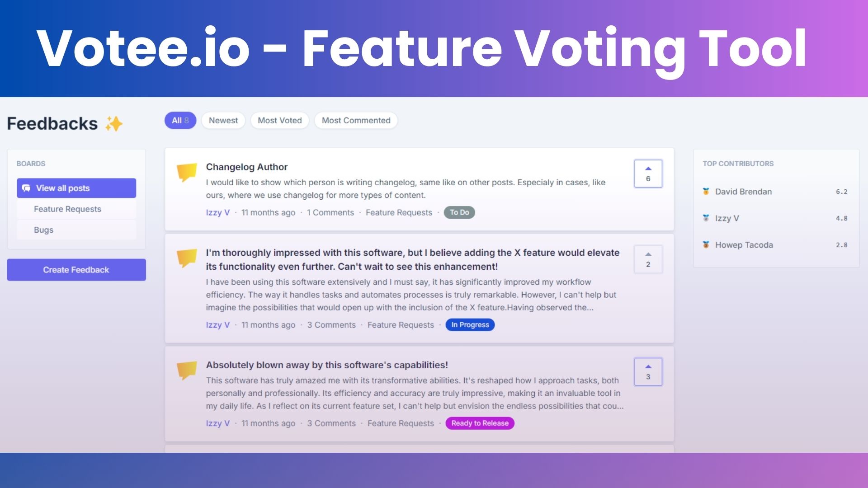Select View all posts in sidebar
The height and width of the screenshot is (488, 868).
(x=75, y=188)
